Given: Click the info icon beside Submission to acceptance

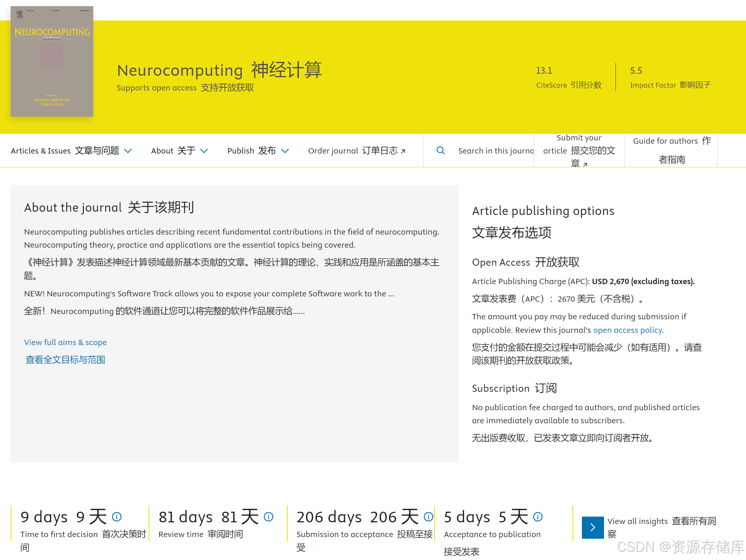Looking at the screenshot, I should point(428,517).
